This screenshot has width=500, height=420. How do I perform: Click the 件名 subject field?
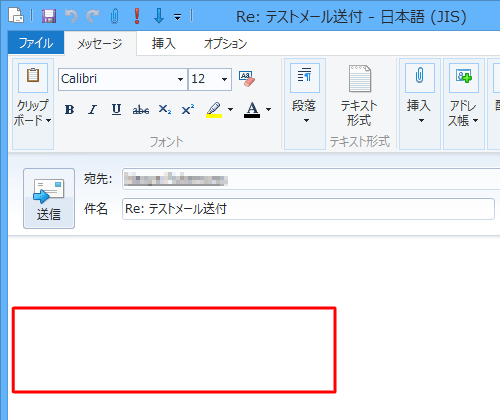308,209
